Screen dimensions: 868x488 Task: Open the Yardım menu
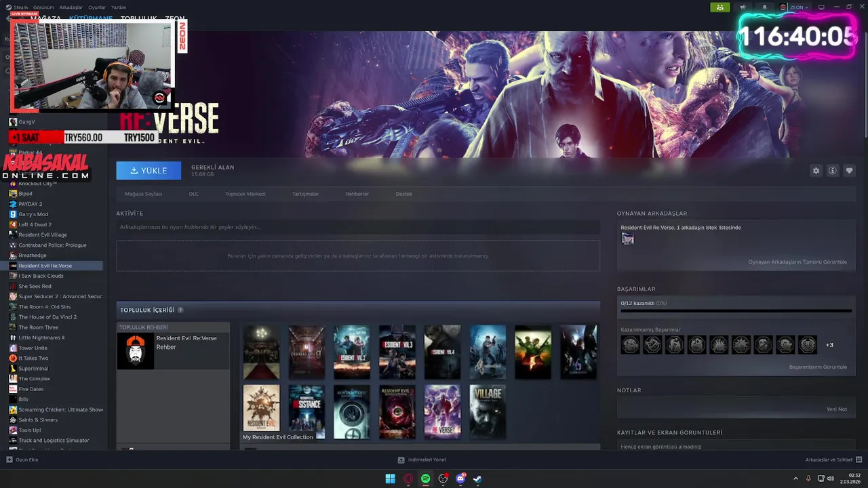click(119, 7)
